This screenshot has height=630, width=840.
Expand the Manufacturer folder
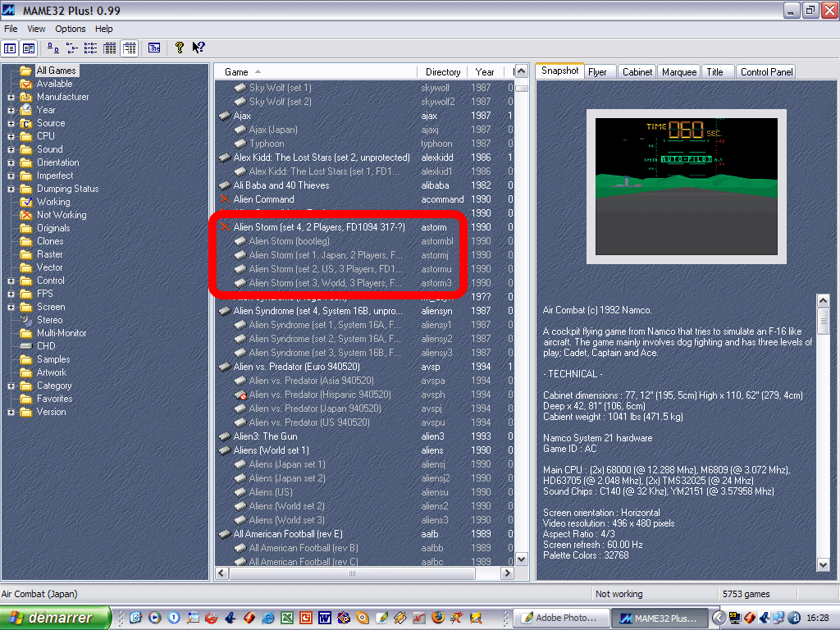click(11, 97)
